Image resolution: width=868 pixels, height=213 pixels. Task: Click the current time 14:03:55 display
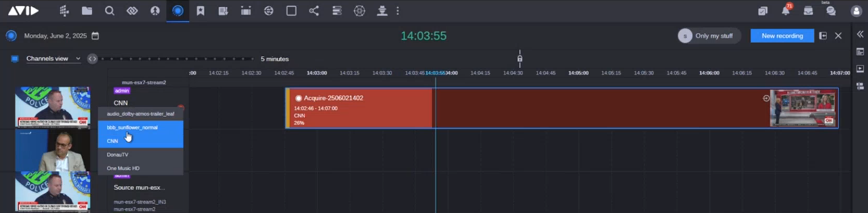coord(424,36)
